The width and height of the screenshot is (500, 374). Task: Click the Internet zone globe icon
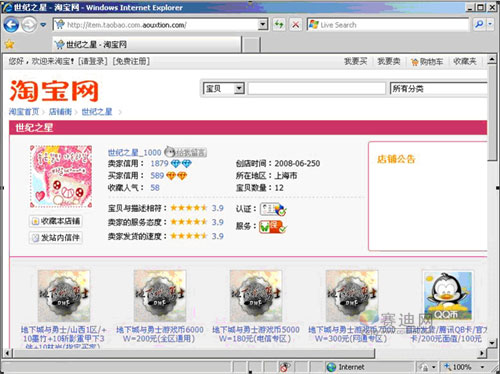(x=331, y=367)
